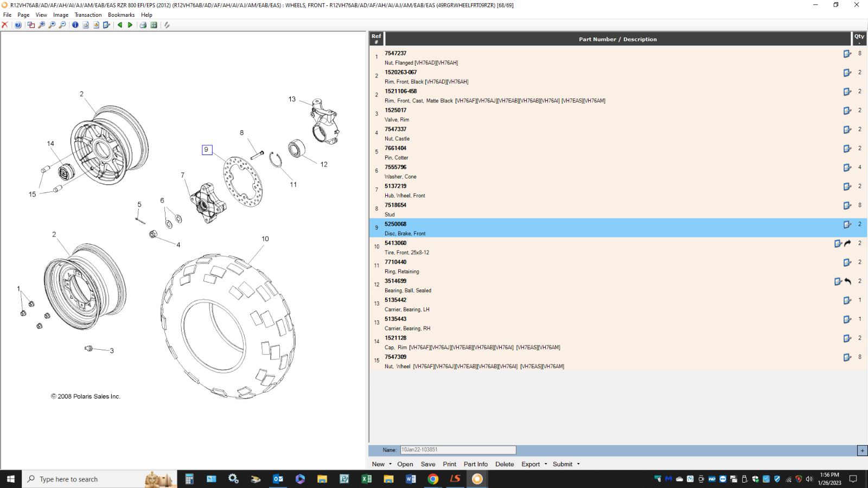
Task: Open the Image menu
Action: (61, 15)
